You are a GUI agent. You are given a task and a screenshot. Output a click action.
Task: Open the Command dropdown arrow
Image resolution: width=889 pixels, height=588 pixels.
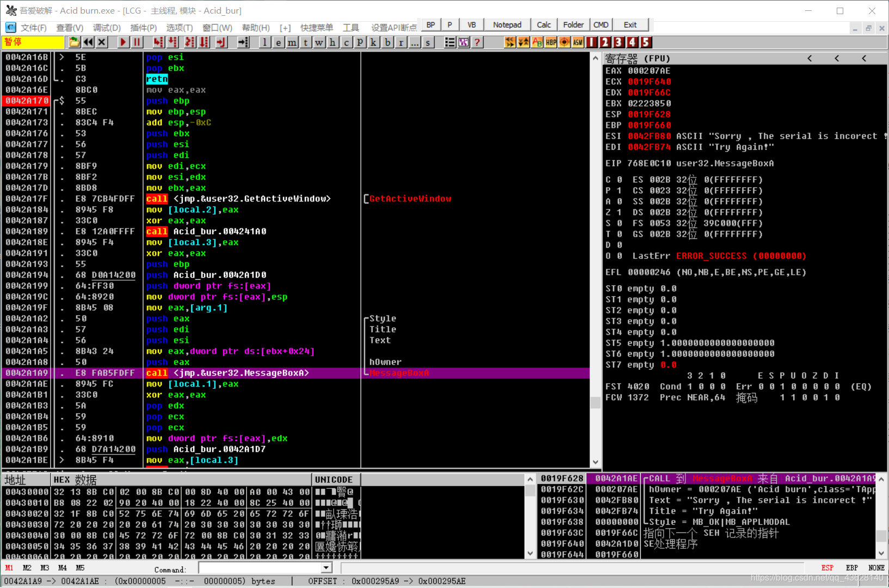click(x=326, y=568)
